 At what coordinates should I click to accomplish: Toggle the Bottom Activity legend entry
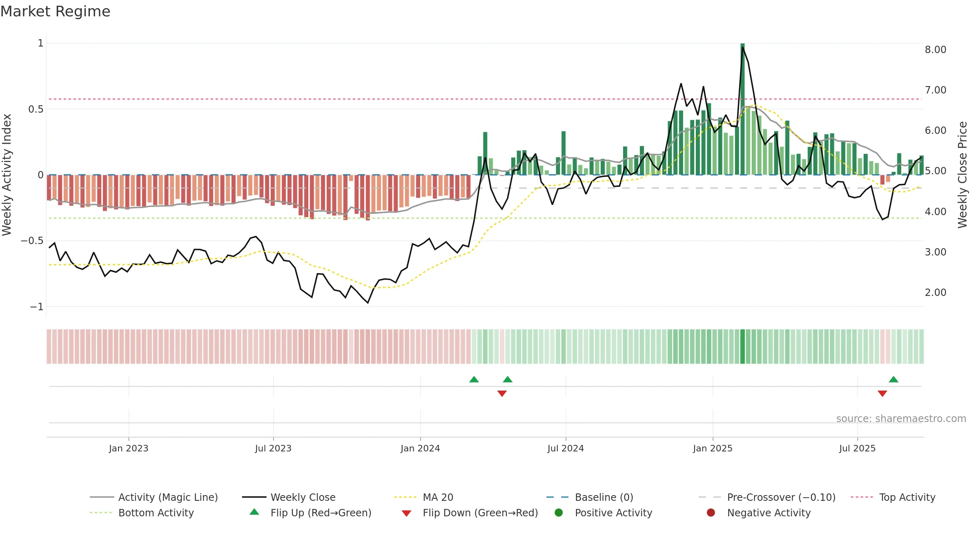[142, 513]
